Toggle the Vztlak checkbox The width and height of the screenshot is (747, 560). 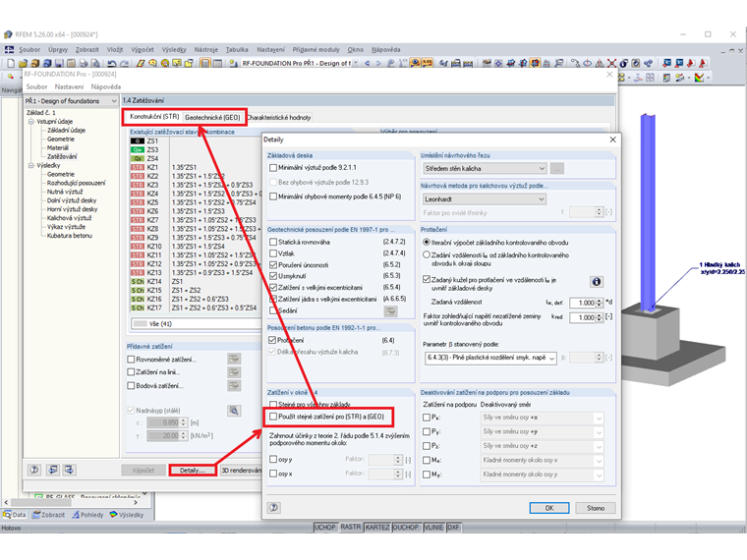(273, 253)
